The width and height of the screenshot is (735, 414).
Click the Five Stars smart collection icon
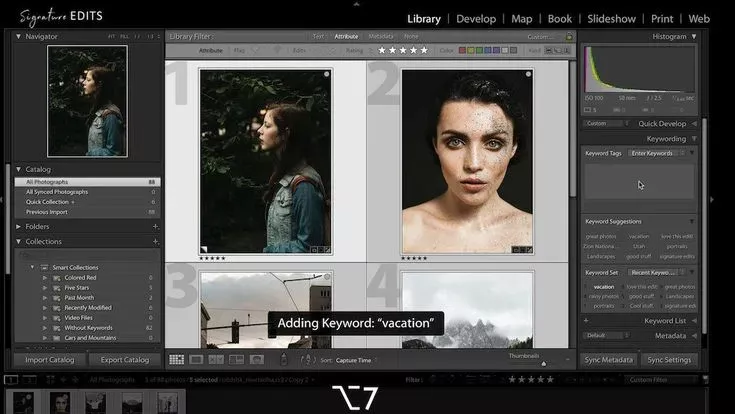point(57,288)
